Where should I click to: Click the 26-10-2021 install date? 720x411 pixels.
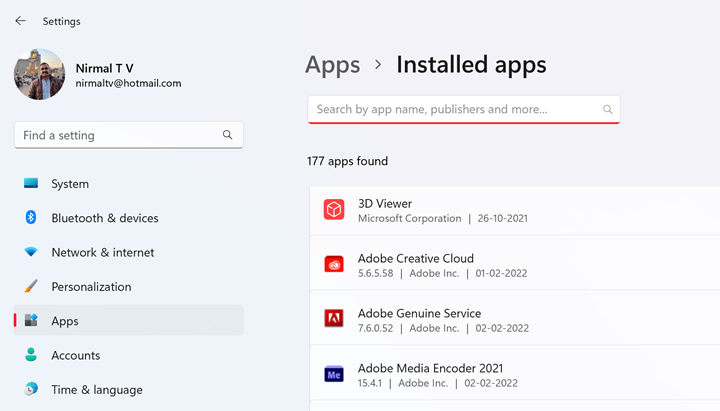[x=502, y=219]
